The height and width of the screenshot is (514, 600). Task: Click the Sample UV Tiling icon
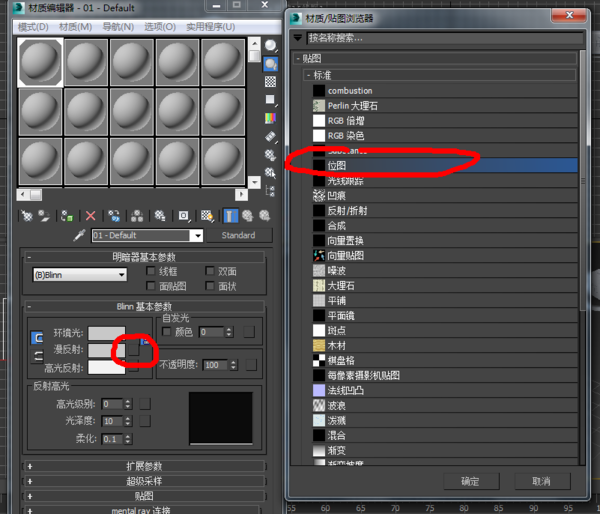[271, 100]
